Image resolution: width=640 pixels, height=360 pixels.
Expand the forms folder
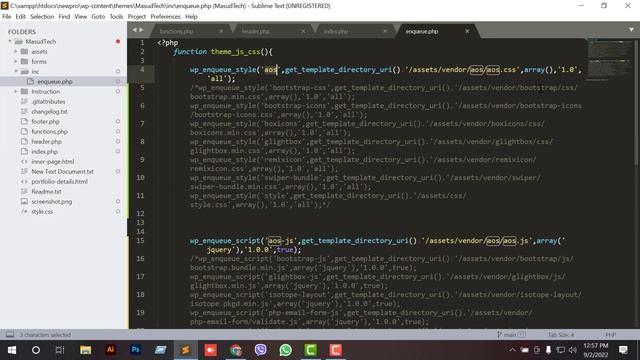click(x=16, y=61)
